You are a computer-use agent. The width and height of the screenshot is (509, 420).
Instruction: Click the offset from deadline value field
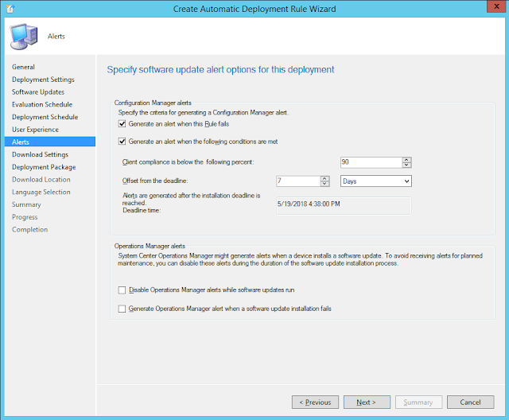[297, 181]
